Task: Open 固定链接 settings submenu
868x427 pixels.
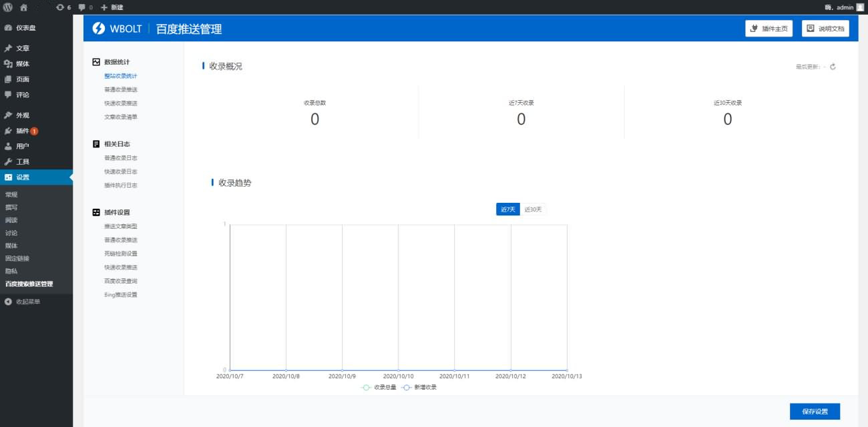Action: [x=17, y=258]
